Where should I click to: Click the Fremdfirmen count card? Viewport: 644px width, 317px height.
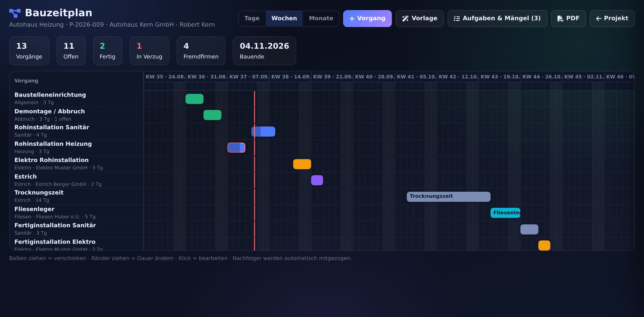point(201,51)
